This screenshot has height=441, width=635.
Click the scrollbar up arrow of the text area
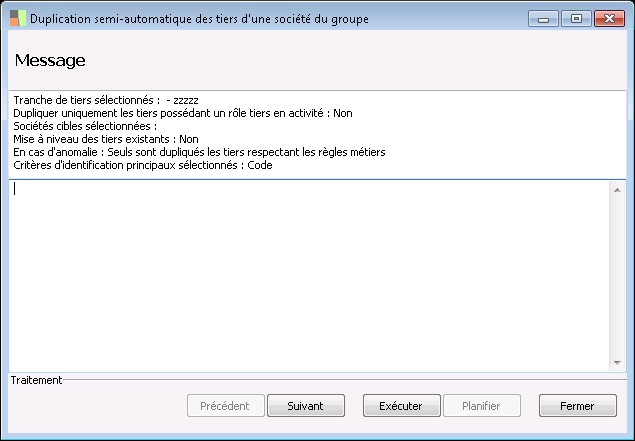(x=618, y=188)
